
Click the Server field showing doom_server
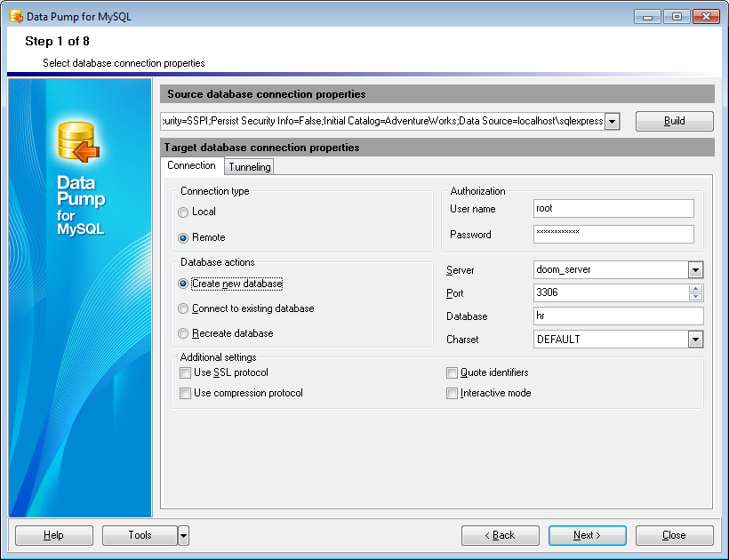pos(611,269)
